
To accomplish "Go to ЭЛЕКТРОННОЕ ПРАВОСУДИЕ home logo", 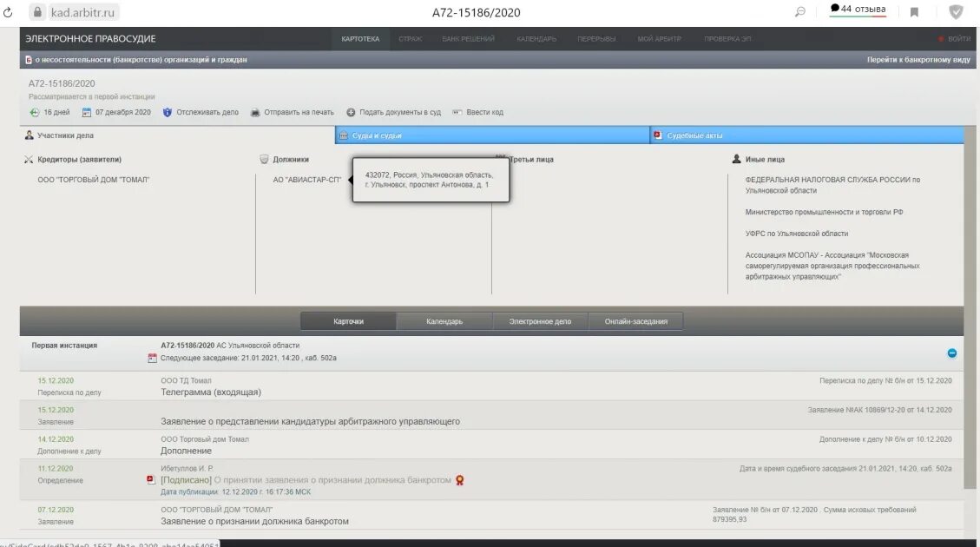I will coord(90,39).
